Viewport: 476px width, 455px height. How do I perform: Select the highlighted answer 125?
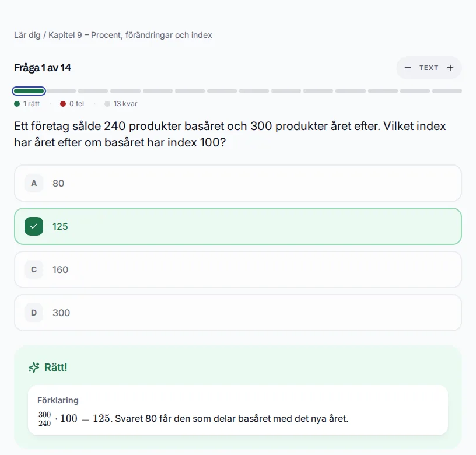click(x=238, y=226)
